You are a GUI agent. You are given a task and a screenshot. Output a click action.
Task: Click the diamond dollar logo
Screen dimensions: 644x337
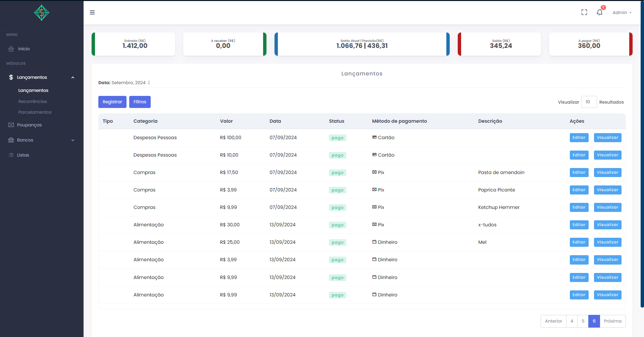[x=42, y=13]
